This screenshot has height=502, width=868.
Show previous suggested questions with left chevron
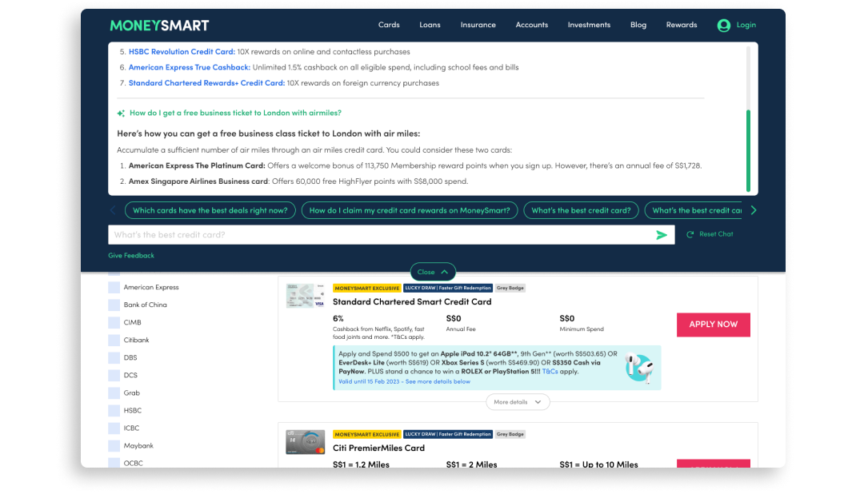(113, 210)
